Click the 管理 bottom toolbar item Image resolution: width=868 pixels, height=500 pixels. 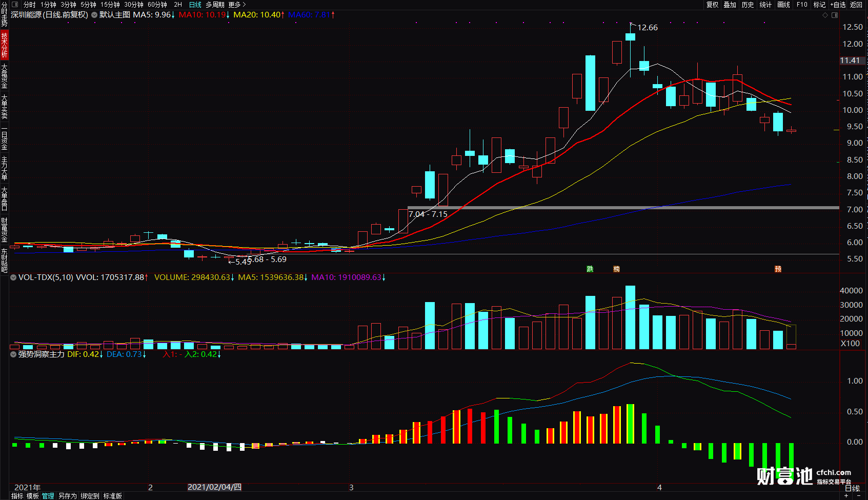pyautogui.click(x=48, y=496)
